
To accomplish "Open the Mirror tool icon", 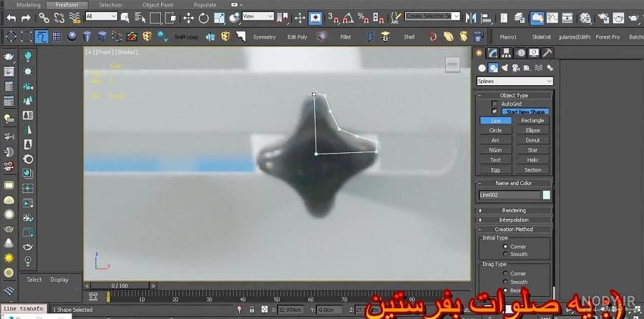I will [471, 18].
